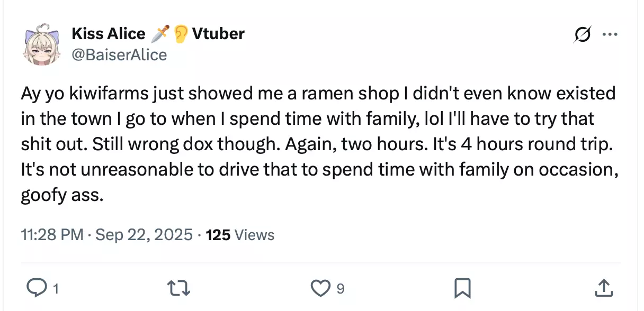The width and height of the screenshot is (644, 311).
Task: Click the 11:28 PM timestamp
Action: click(52, 235)
